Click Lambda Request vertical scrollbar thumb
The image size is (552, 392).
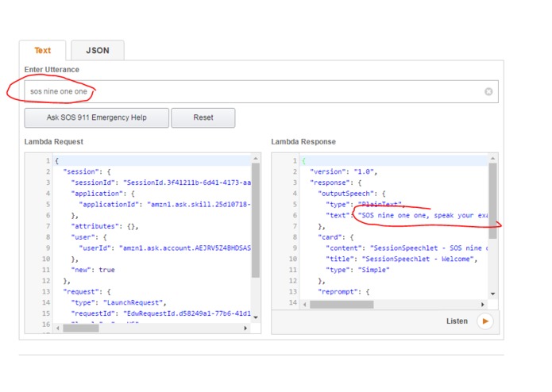(256, 221)
